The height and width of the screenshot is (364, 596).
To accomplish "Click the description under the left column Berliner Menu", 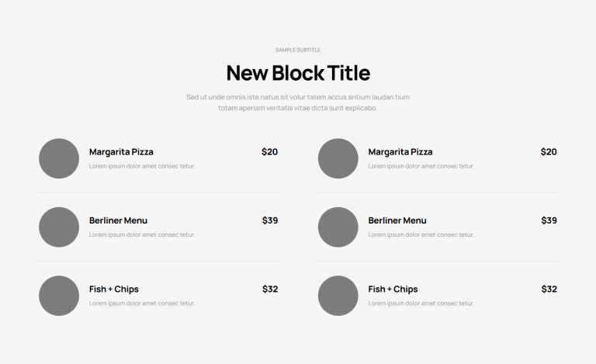I will pyautogui.click(x=142, y=234).
